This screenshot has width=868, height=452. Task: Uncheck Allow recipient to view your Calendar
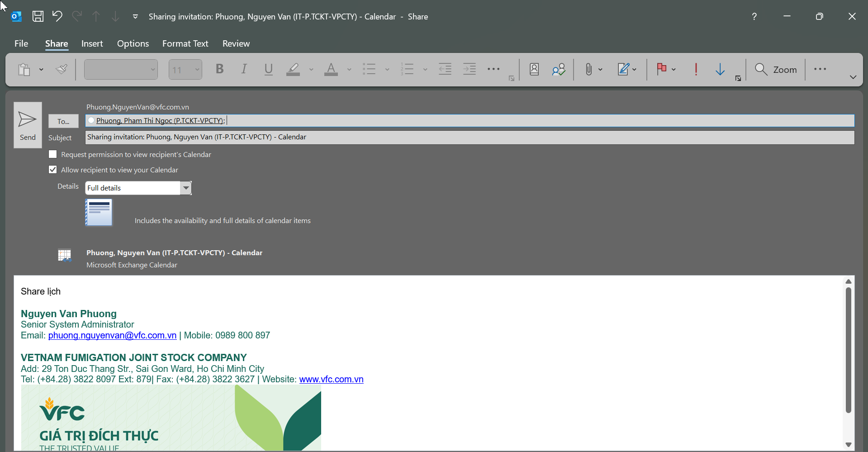point(53,170)
